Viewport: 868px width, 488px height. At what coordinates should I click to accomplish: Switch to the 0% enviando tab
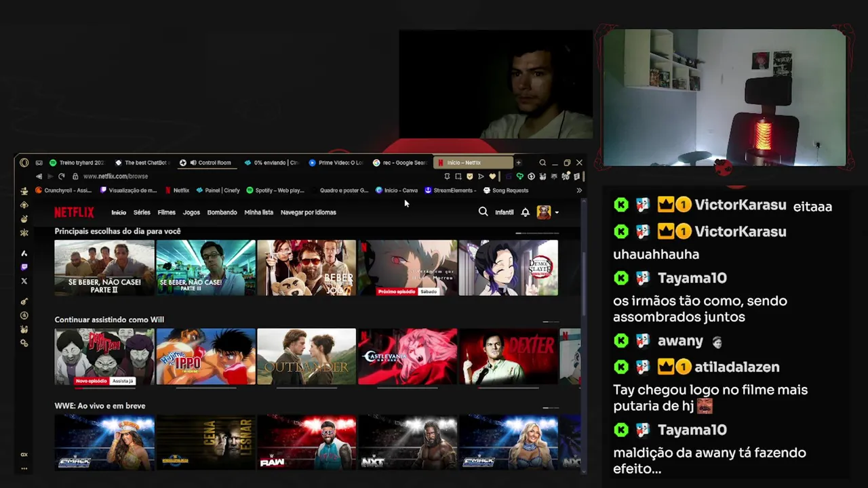[271, 163]
